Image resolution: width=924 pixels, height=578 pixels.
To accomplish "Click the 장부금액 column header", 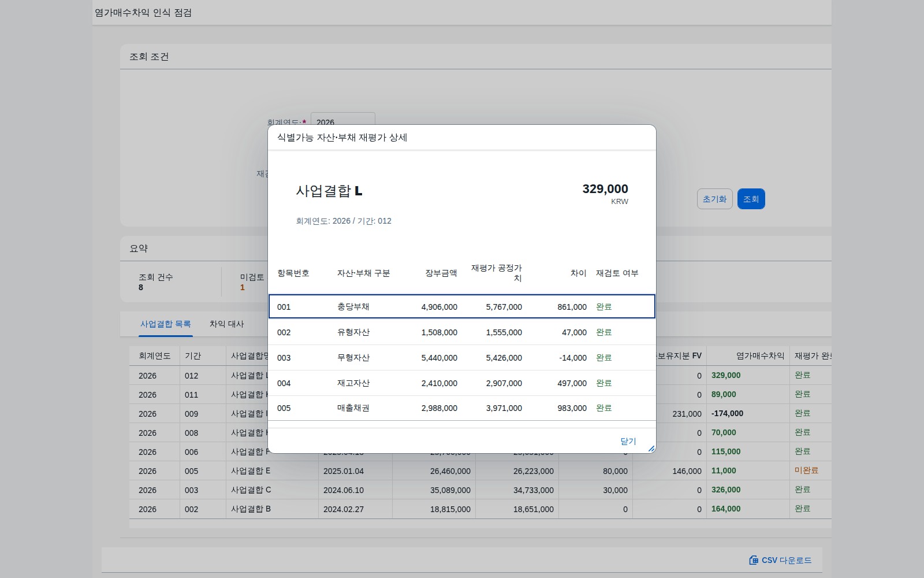I will tap(441, 273).
